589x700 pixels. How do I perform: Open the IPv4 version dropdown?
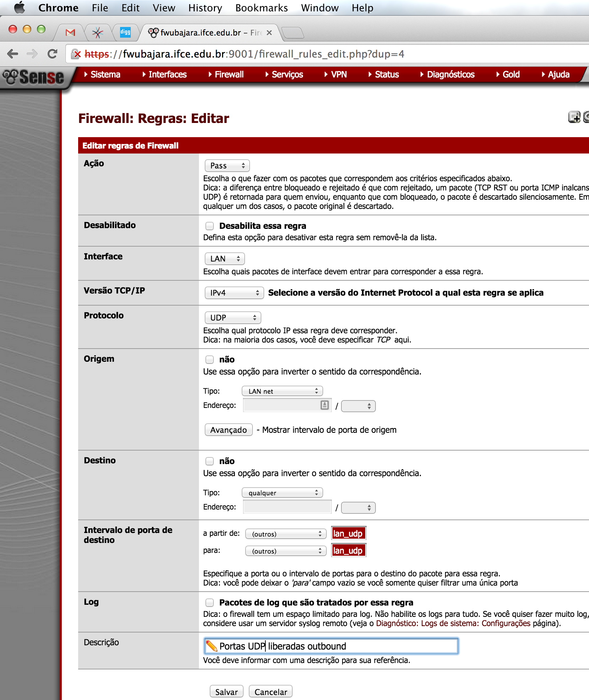click(x=234, y=293)
